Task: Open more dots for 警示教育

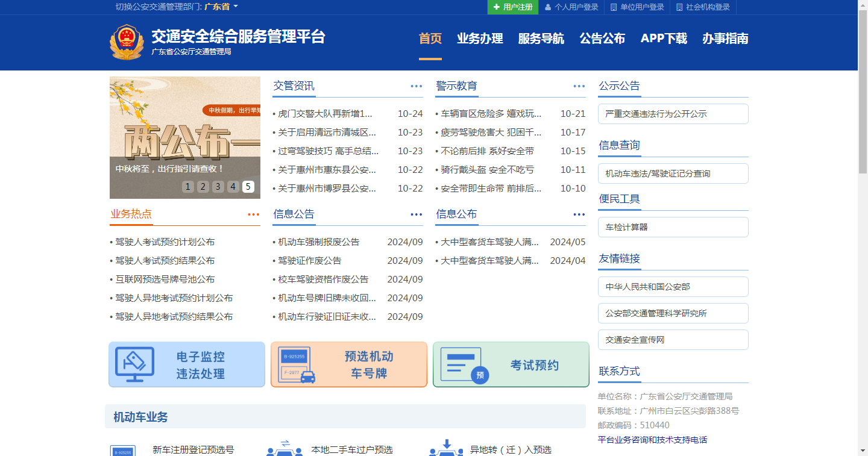Action: click(x=579, y=86)
